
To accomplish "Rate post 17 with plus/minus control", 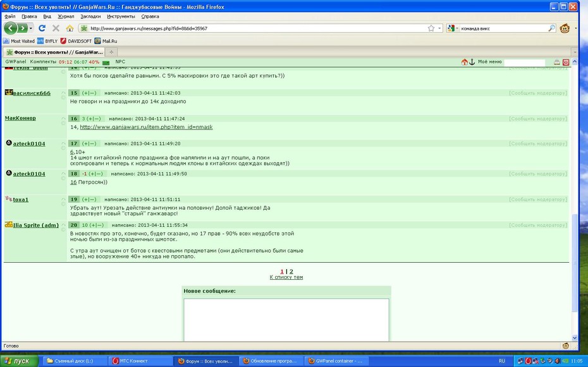I will tap(89, 144).
